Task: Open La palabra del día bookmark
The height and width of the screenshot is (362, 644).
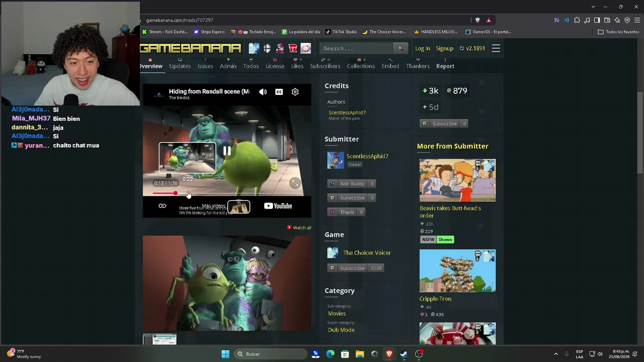Action: pyautogui.click(x=301, y=32)
